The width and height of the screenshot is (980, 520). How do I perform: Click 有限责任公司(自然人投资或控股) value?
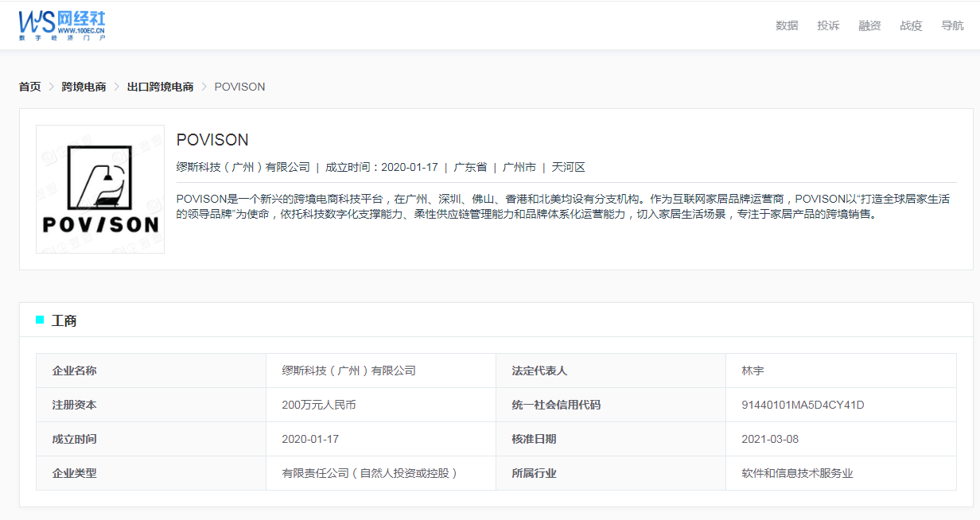coord(371,473)
